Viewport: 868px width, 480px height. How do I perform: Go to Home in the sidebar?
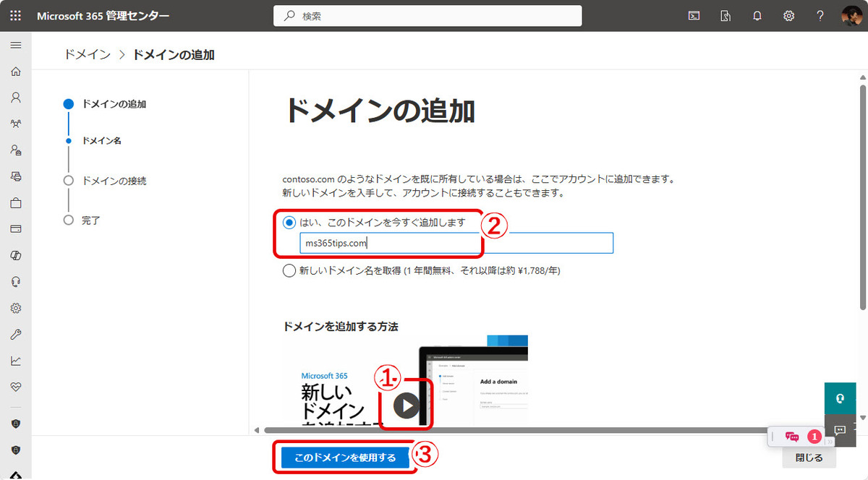click(x=16, y=71)
